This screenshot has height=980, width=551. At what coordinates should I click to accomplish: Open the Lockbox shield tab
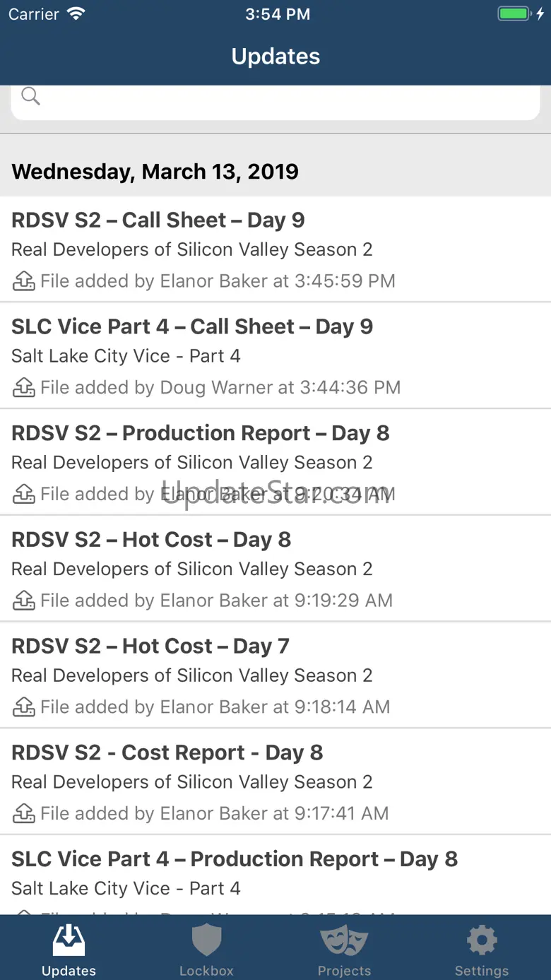pos(206,949)
